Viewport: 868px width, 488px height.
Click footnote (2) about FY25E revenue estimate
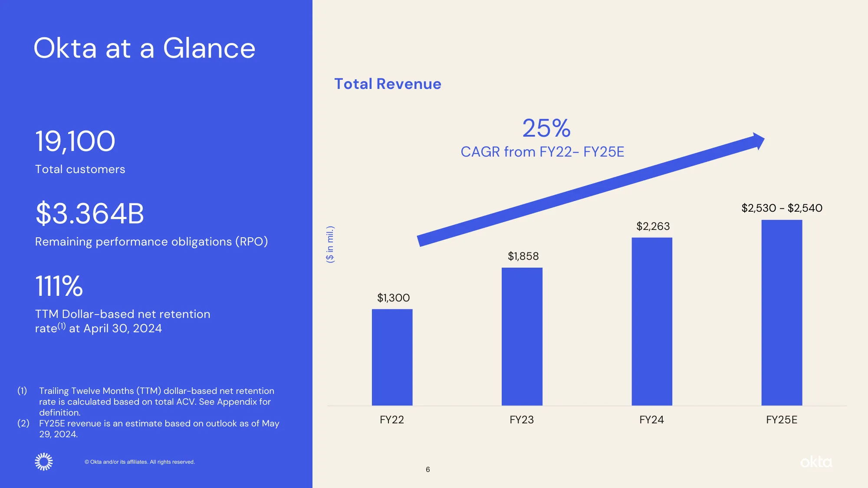[148, 429]
